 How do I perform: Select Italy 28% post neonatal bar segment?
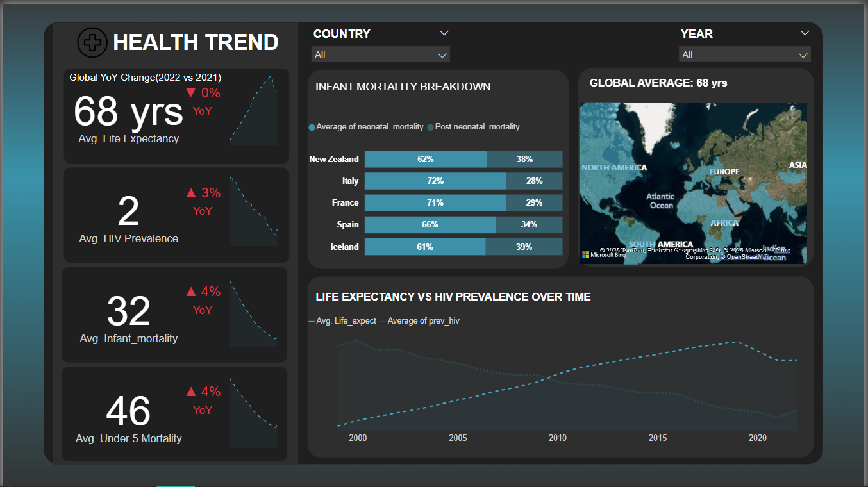534,181
